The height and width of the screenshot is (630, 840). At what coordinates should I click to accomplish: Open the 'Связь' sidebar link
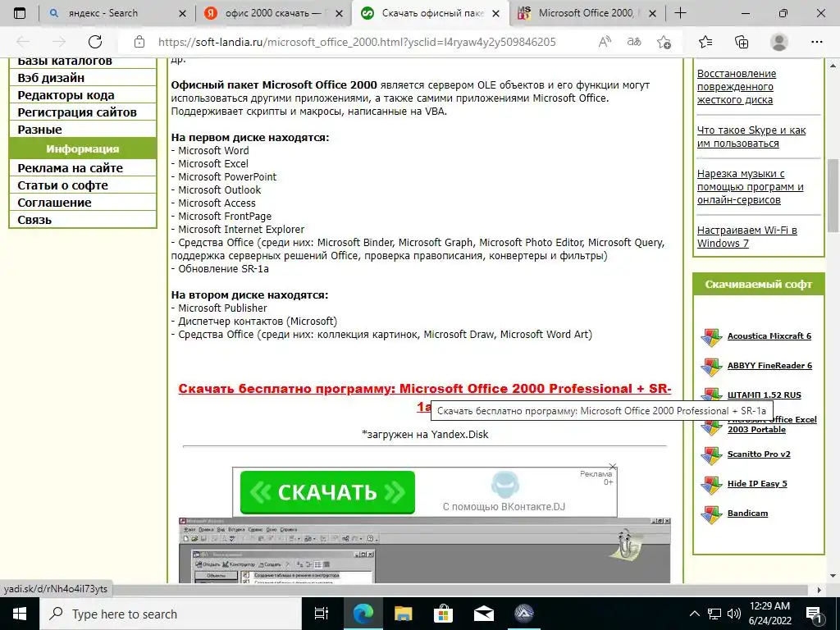[83, 219]
